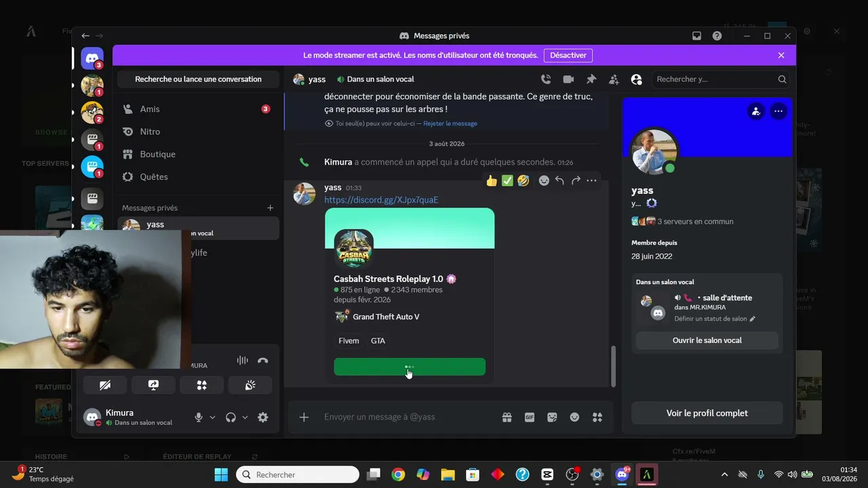The height and width of the screenshot is (488, 868).
Task: Add friends to this private conversation
Action: [x=614, y=79]
